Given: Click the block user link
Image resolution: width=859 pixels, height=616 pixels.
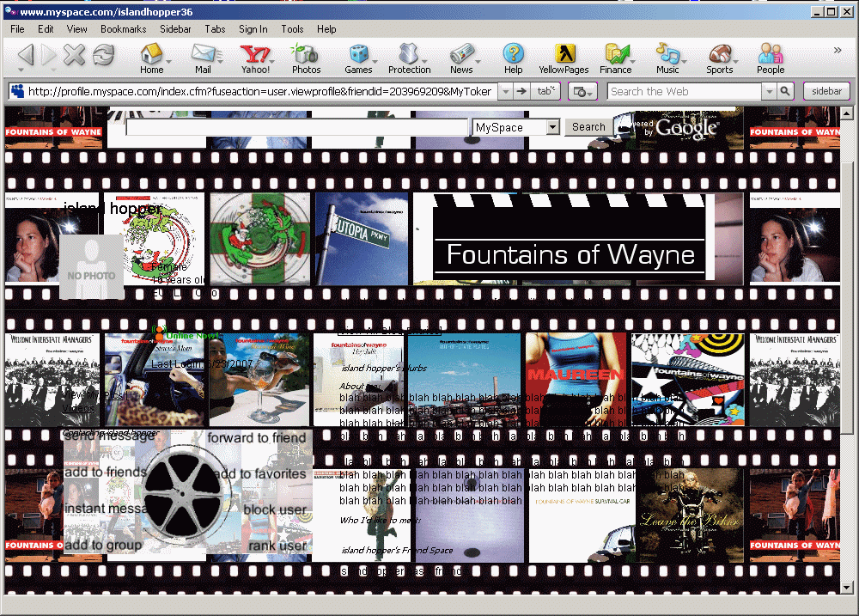Looking at the screenshot, I should click(275, 509).
